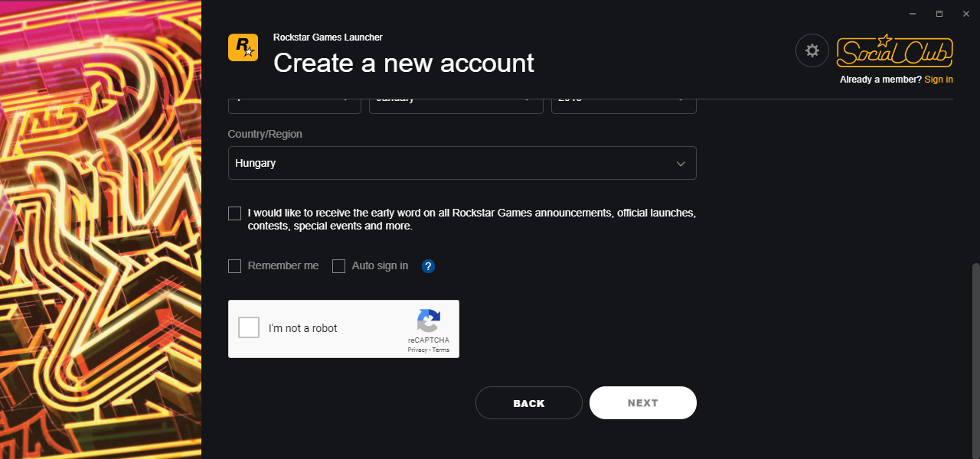Maximize the launcher window
980x459 pixels.
939,14
